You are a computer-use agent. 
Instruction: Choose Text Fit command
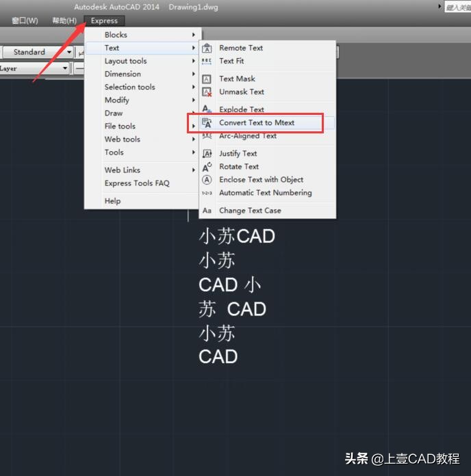(x=268, y=61)
